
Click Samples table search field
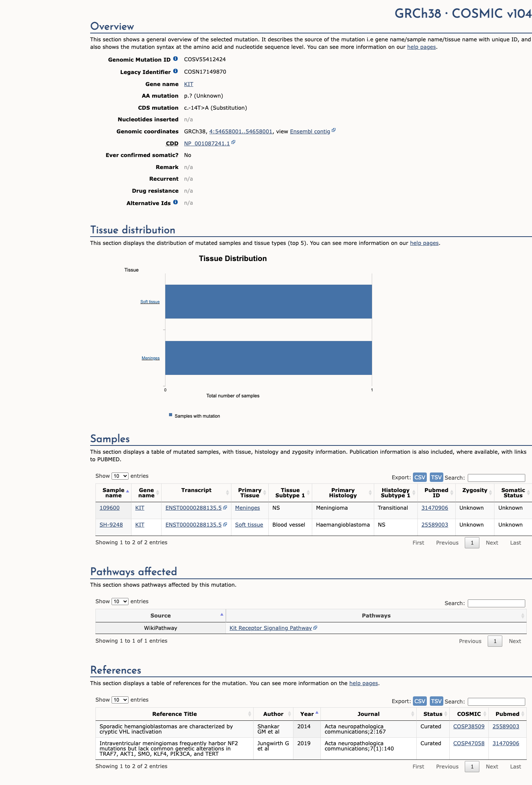tap(496, 478)
